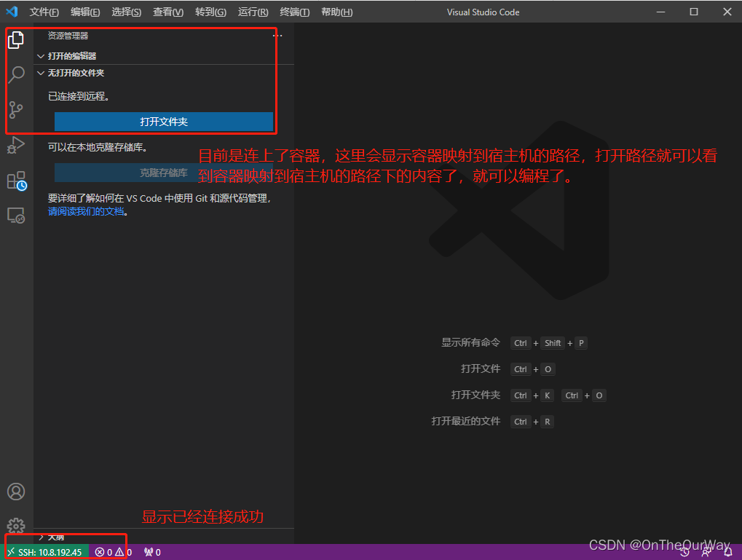This screenshot has width=742, height=560.
Task: Open notifications bell in status bar
Action: click(728, 553)
